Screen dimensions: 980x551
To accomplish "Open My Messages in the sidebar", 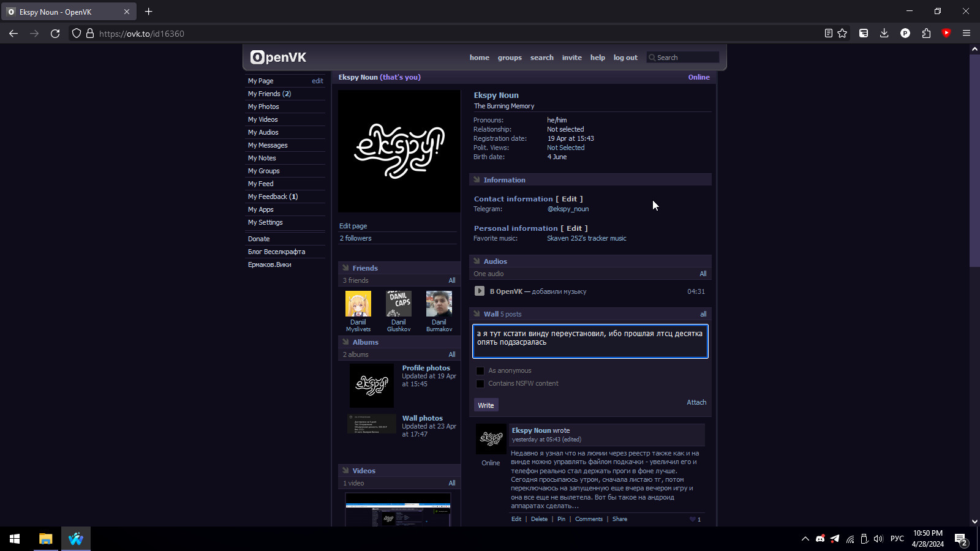I will click(x=268, y=145).
